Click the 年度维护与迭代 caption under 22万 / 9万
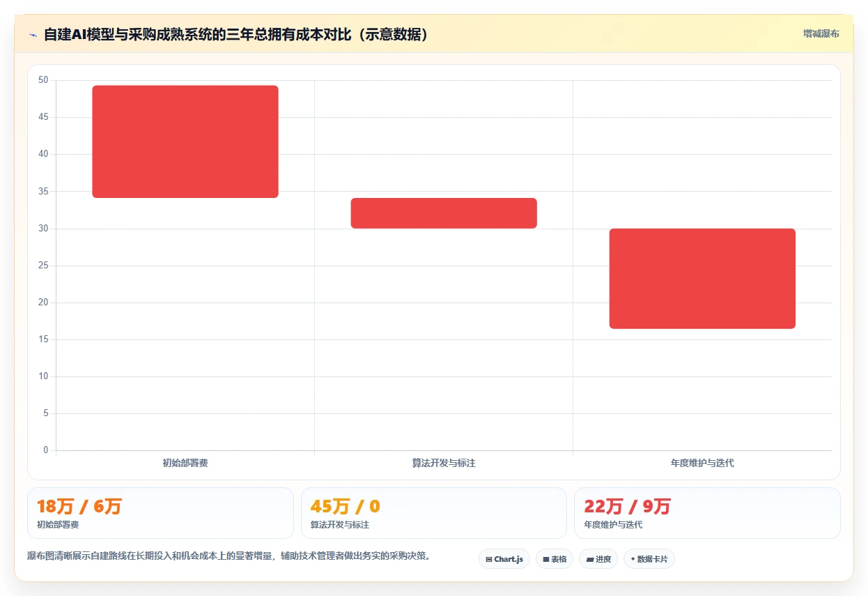Screen dimensions: 868x596 [x=613, y=525]
